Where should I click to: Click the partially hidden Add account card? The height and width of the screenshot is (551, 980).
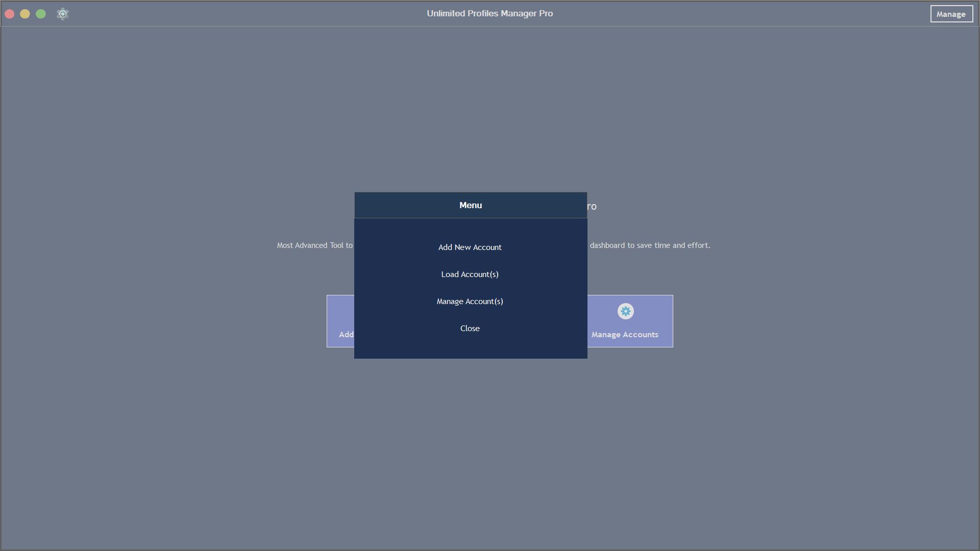pyautogui.click(x=339, y=321)
